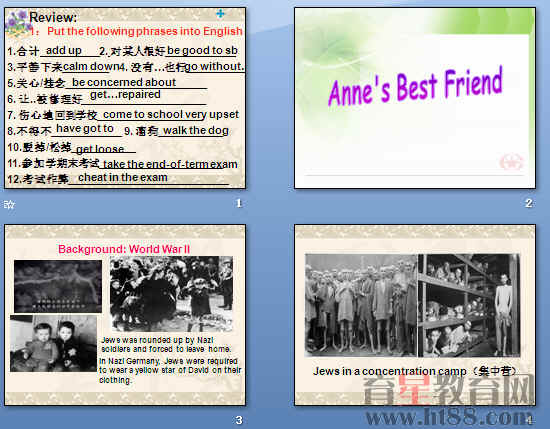The image size is (550, 429).
Task: Click the two children photo in slide 3
Action: pos(54,343)
